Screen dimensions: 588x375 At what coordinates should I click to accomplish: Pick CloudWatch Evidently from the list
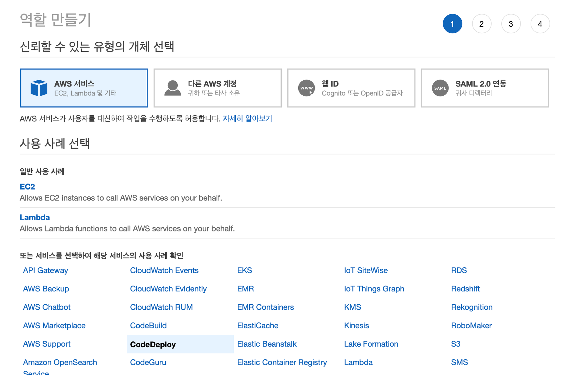click(x=168, y=289)
